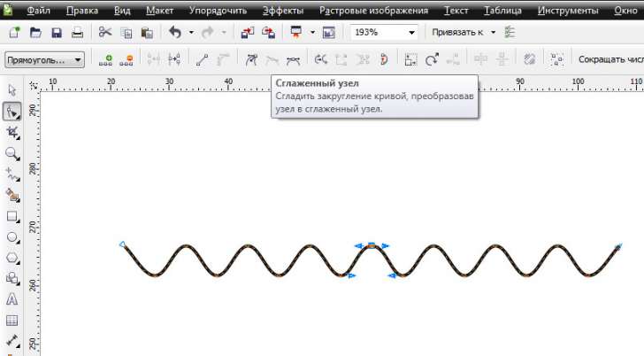Open the Undo history dropdown arrow
The width and height of the screenshot is (644, 356).
click(191, 33)
